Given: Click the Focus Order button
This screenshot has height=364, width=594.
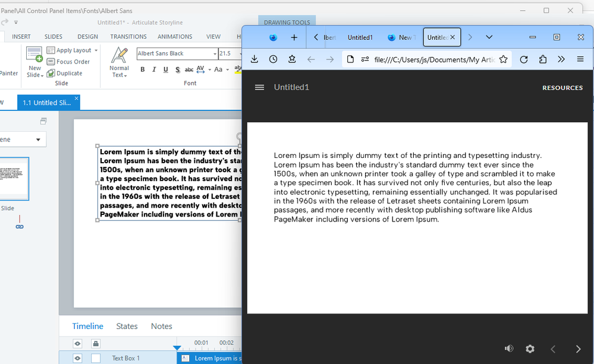Looking at the screenshot, I should point(68,62).
